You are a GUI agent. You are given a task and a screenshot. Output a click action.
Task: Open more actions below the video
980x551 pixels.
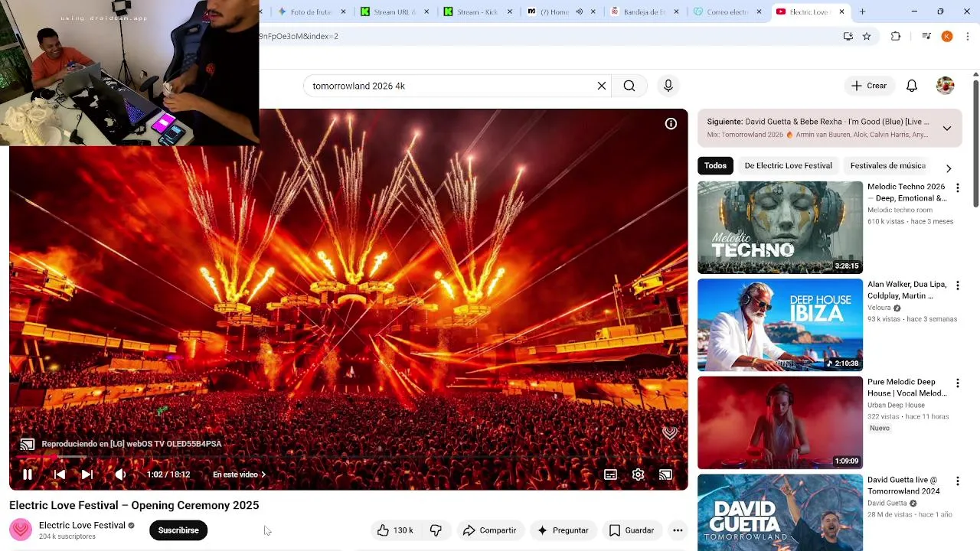tap(678, 530)
